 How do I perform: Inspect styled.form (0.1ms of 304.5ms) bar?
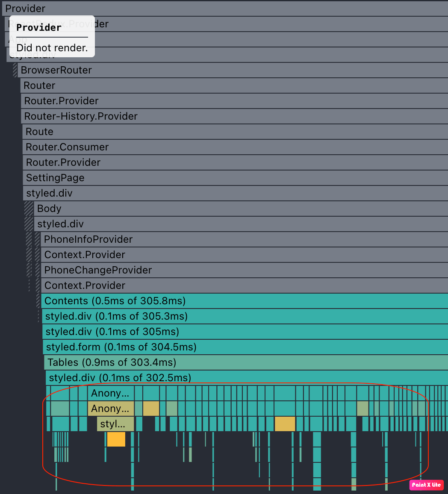(245, 347)
